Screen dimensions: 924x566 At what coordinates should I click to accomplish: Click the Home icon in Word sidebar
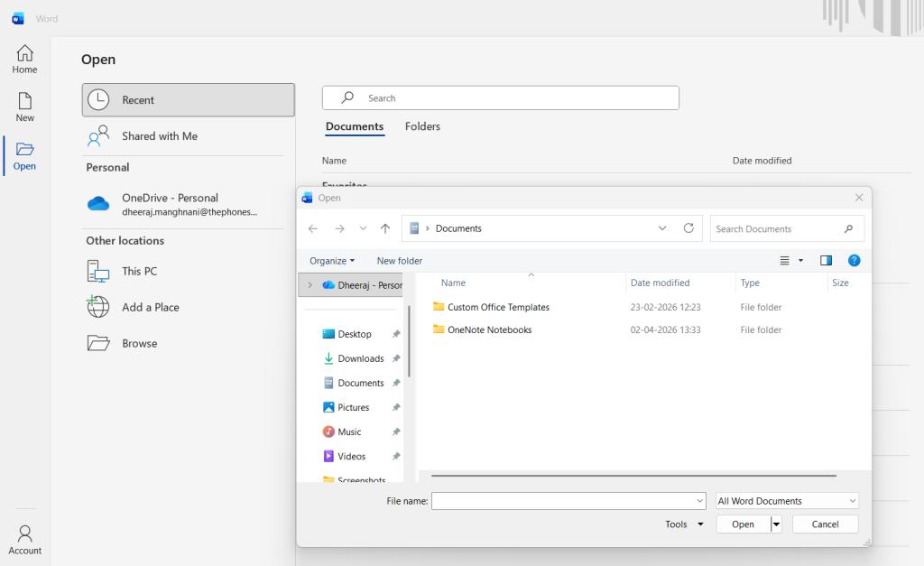[24, 53]
